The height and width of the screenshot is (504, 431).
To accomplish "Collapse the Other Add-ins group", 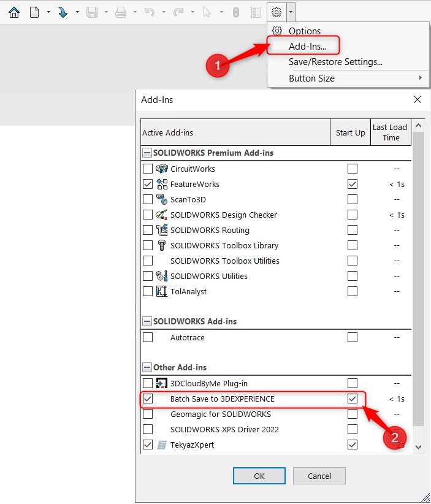I will pos(147,367).
